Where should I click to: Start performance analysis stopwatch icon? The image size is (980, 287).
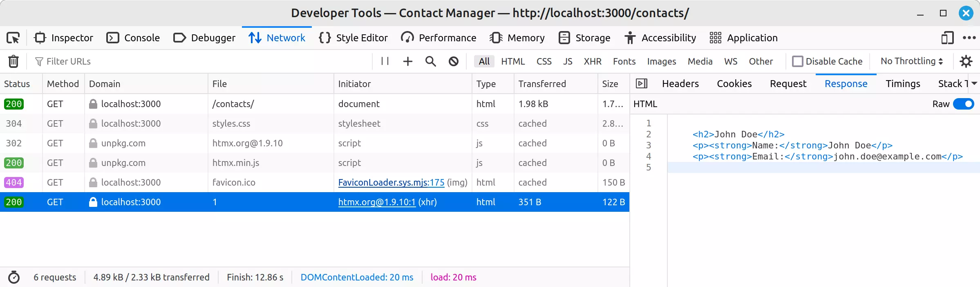point(14,277)
